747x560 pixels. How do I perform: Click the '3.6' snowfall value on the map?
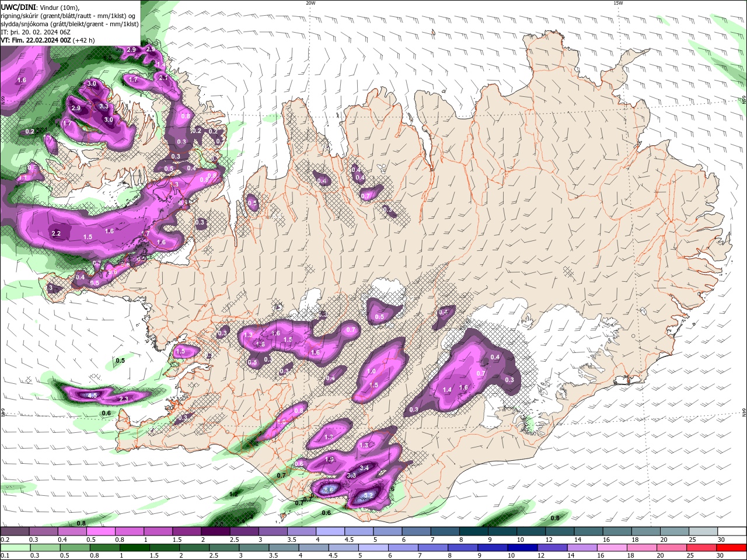(x=329, y=489)
